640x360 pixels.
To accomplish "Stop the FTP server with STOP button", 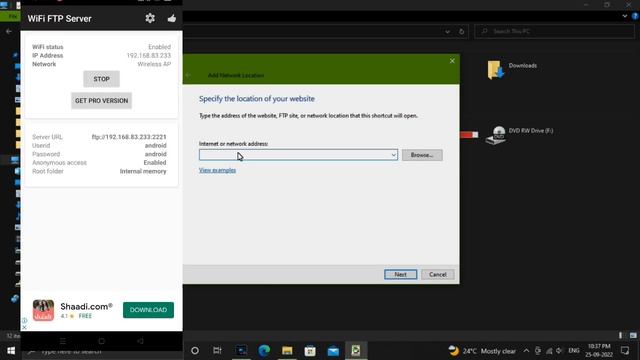I will pos(101,79).
